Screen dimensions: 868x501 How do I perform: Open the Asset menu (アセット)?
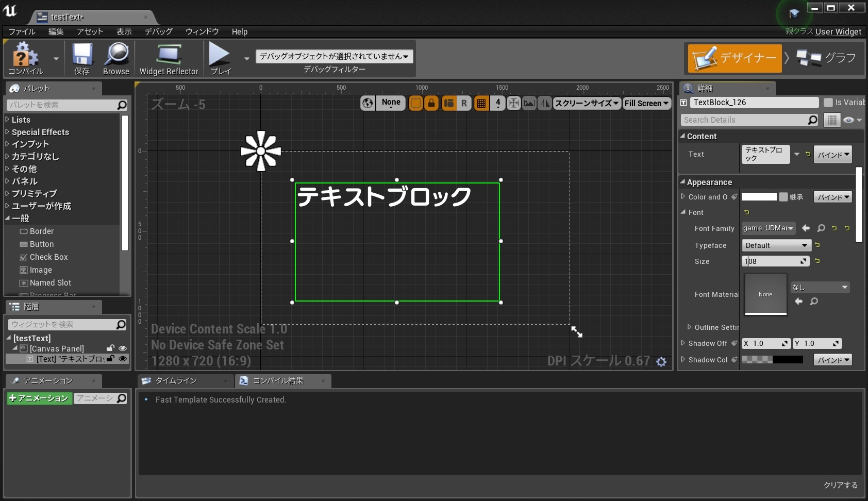(x=90, y=31)
